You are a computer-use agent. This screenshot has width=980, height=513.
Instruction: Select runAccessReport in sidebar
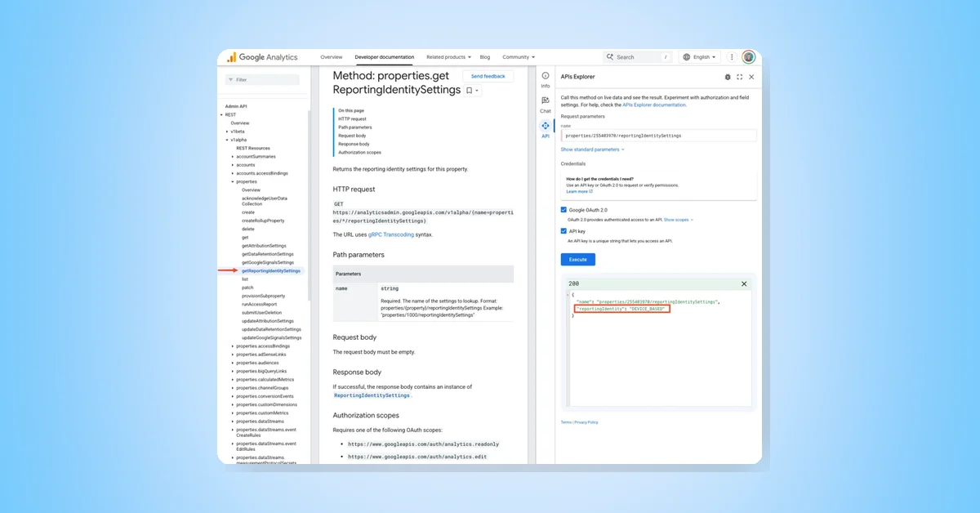coord(260,304)
